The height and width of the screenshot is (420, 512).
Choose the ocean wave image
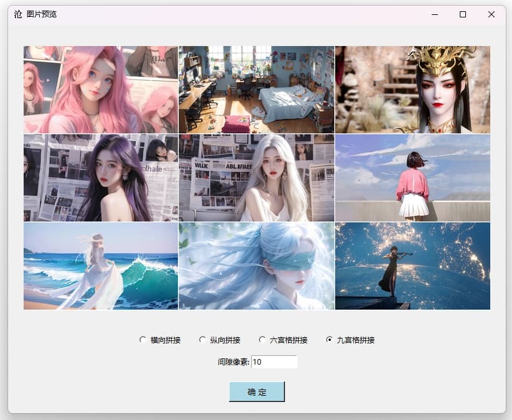[101, 266]
